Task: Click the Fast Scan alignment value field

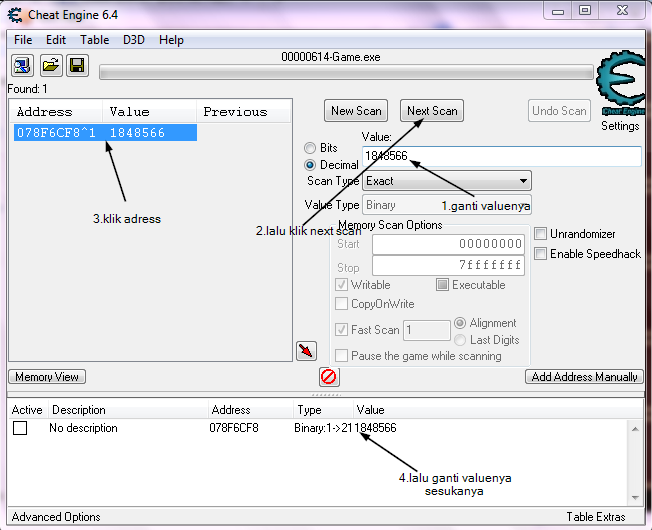Action: pos(427,330)
